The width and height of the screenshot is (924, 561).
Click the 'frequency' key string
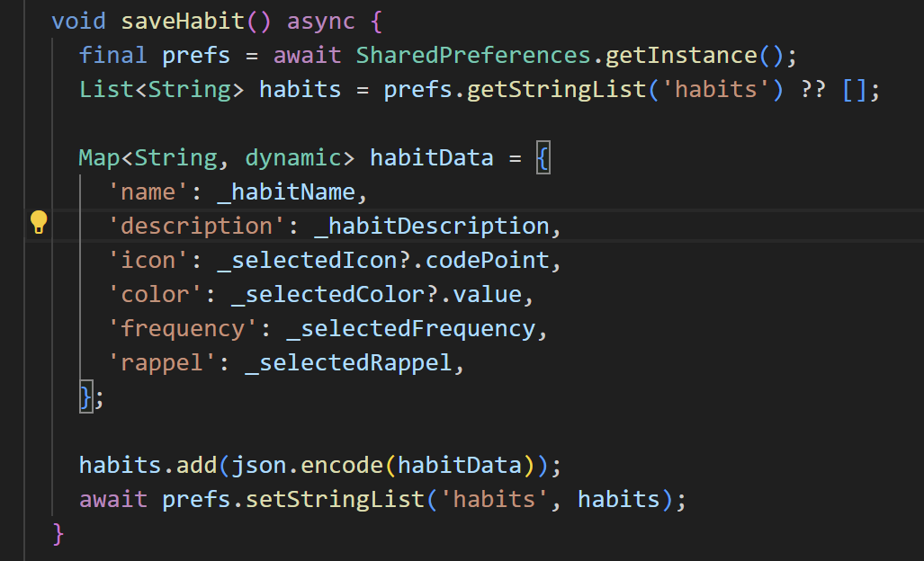click(183, 329)
